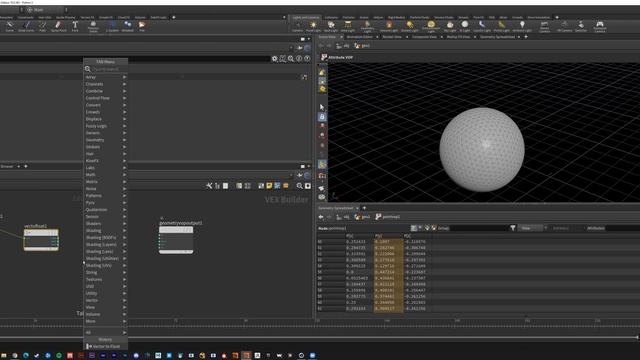Select the Switcher shelf tool

[581, 27]
